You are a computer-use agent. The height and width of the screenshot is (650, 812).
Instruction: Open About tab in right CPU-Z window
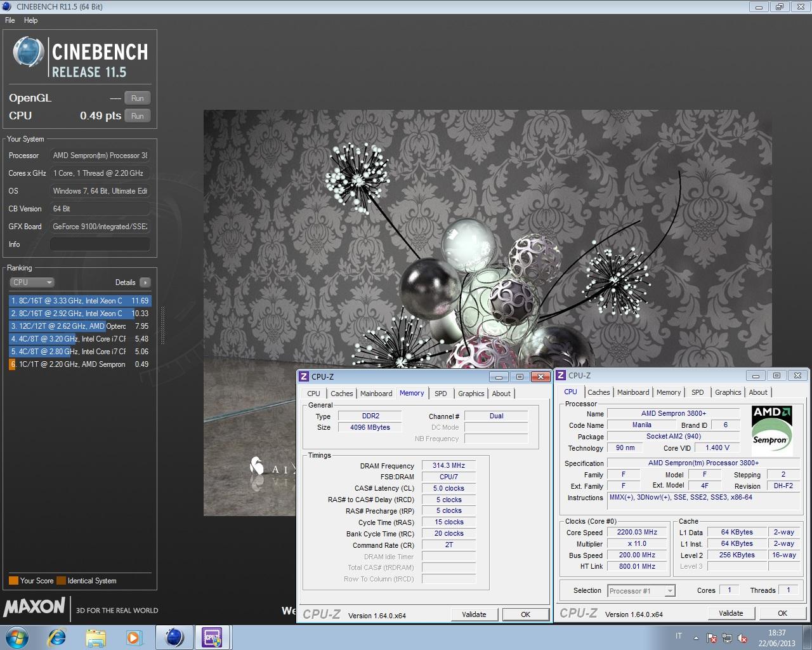[758, 392]
